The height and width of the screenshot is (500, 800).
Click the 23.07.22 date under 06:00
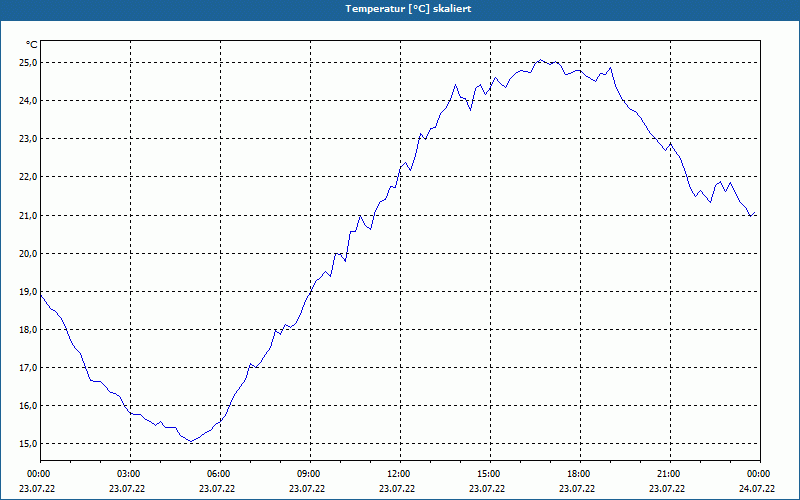tap(217, 489)
